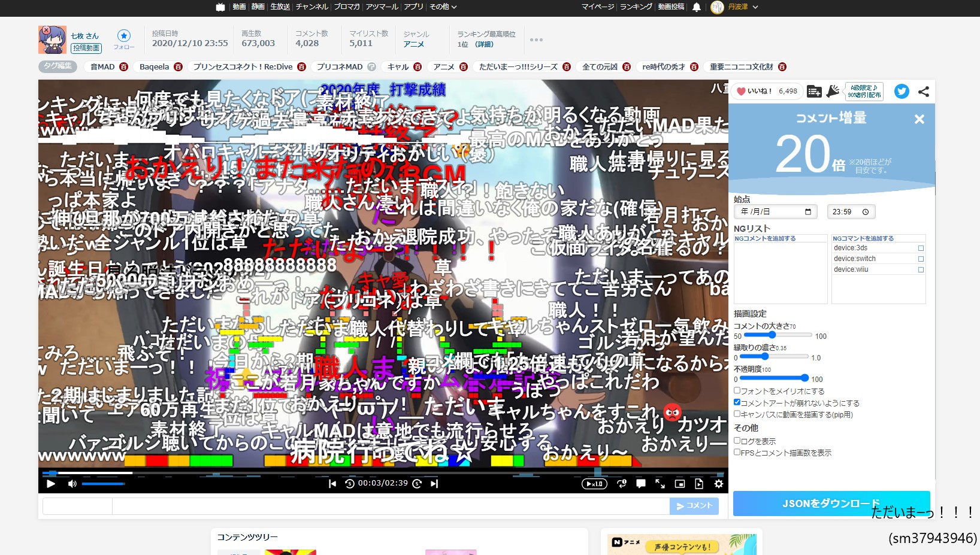Open the アツマール menu item
This screenshot has width=980, height=555.
pos(382,7)
